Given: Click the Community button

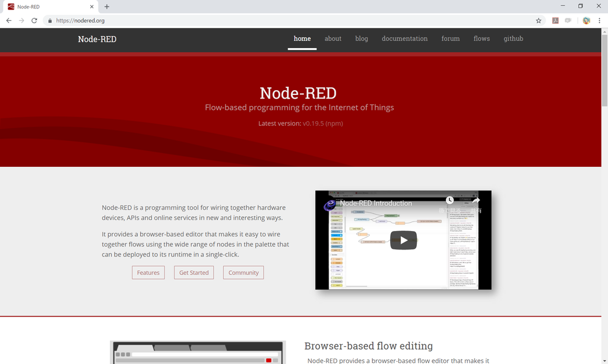Looking at the screenshot, I should pos(243,273).
